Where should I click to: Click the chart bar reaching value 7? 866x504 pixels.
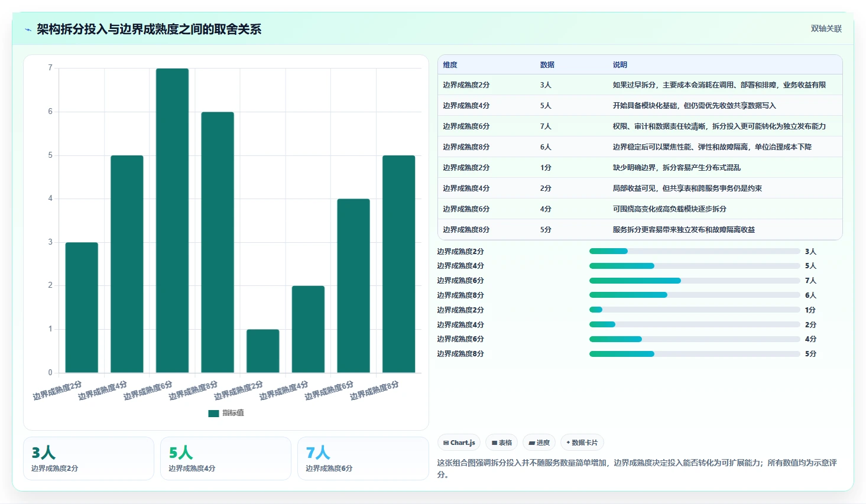click(173, 220)
